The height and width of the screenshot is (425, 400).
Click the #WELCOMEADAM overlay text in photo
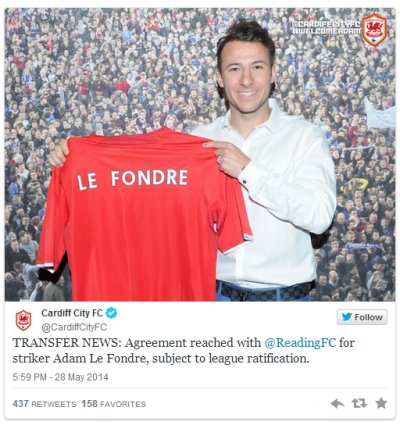pyautogui.click(x=326, y=31)
